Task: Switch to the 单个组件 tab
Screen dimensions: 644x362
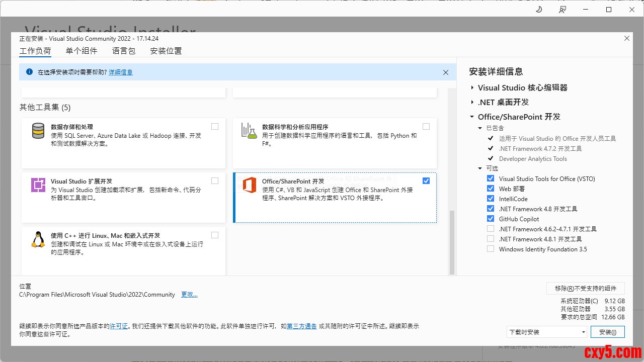Action: [x=82, y=51]
